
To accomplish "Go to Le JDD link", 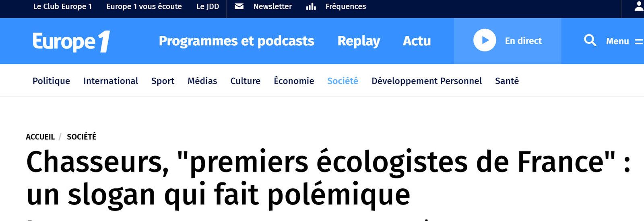I will (208, 6).
